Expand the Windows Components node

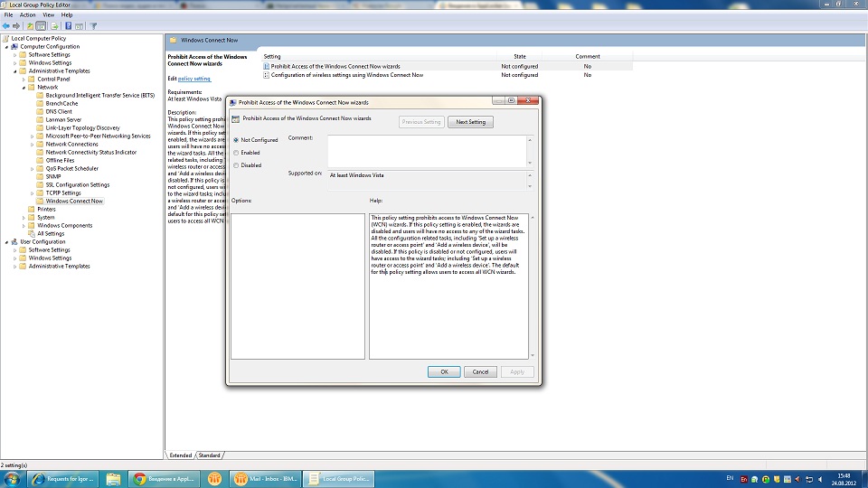24,226
